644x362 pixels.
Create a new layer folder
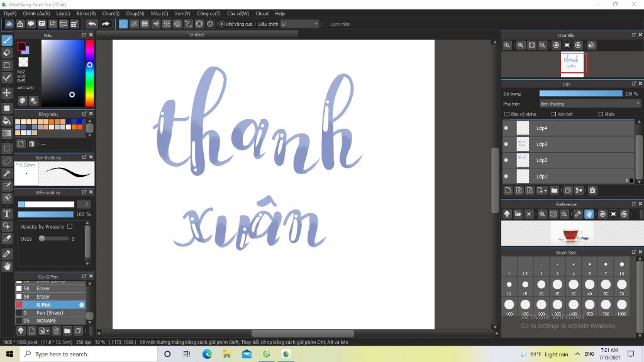pos(555,190)
